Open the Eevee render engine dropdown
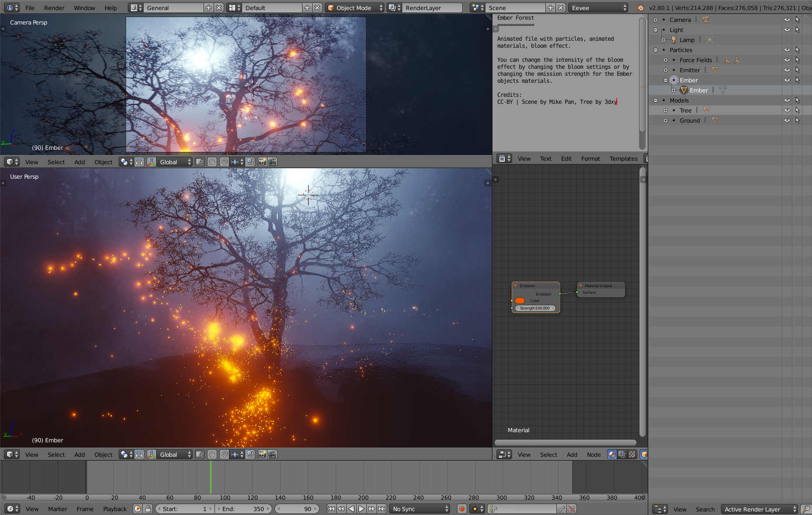Screen dimensions: 812x515 click(x=598, y=8)
